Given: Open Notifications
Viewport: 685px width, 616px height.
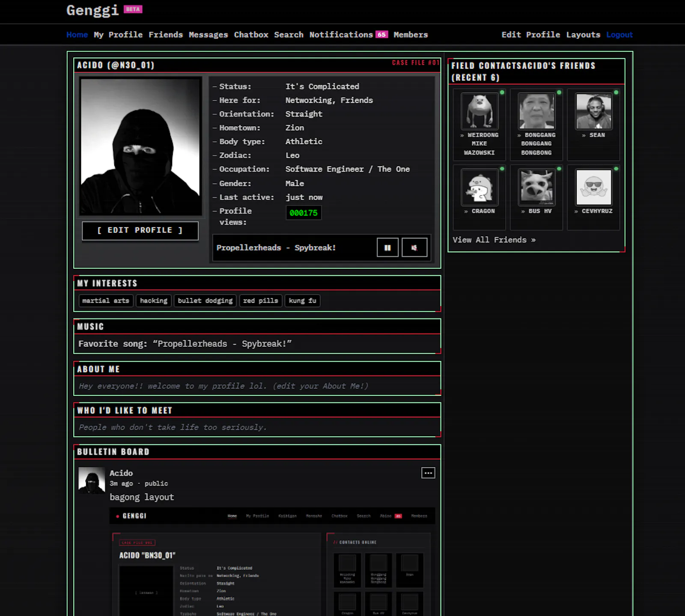Looking at the screenshot, I should click(341, 35).
